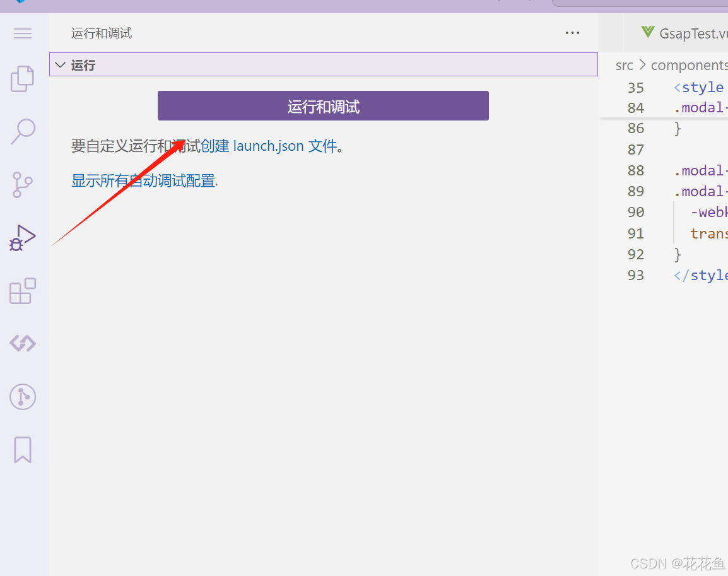728x576 pixels.
Task: Click the components breadcrumb segment
Action: 689,66
